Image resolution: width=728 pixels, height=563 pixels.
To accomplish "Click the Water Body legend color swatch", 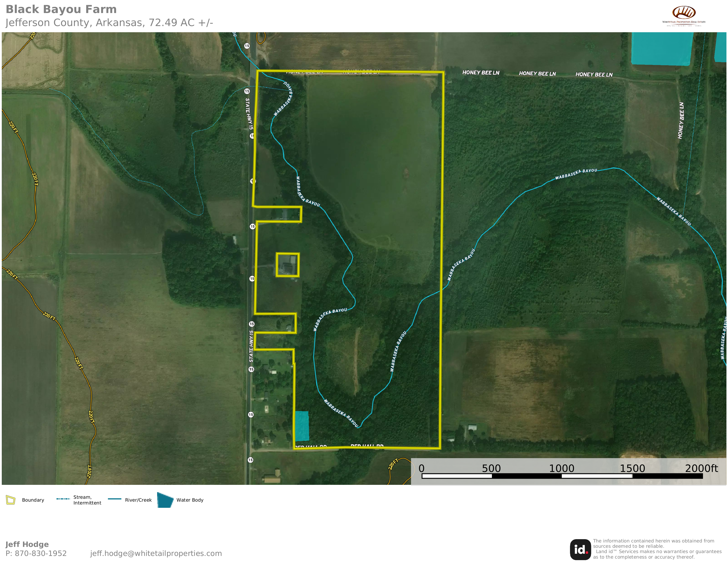I will pyautogui.click(x=165, y=500).
